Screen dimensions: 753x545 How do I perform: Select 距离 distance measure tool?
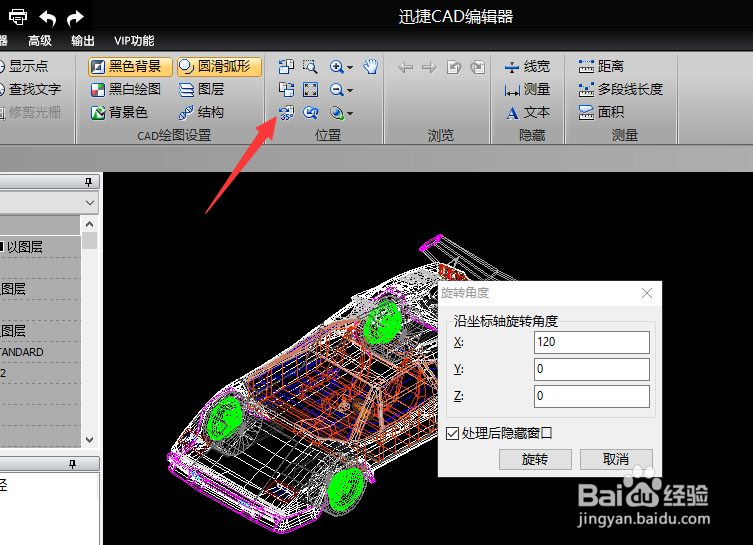click(x=601, y=66)
